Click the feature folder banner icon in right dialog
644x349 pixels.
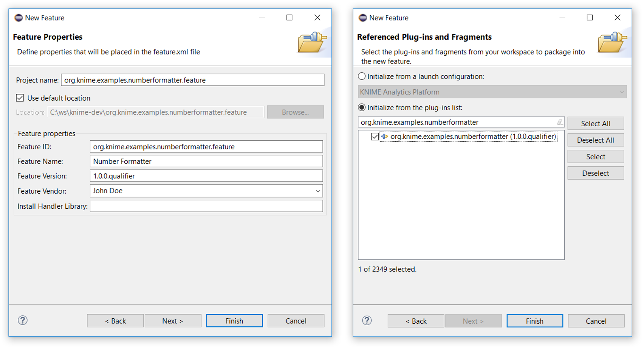tap(613, 42)
